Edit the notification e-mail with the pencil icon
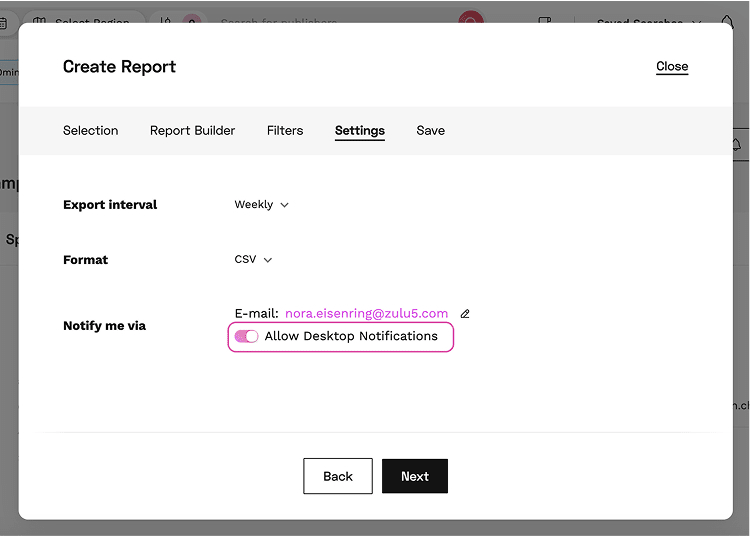Image resolution: width=750 pixels, height=536 pixels. click(x=465, y=314)
